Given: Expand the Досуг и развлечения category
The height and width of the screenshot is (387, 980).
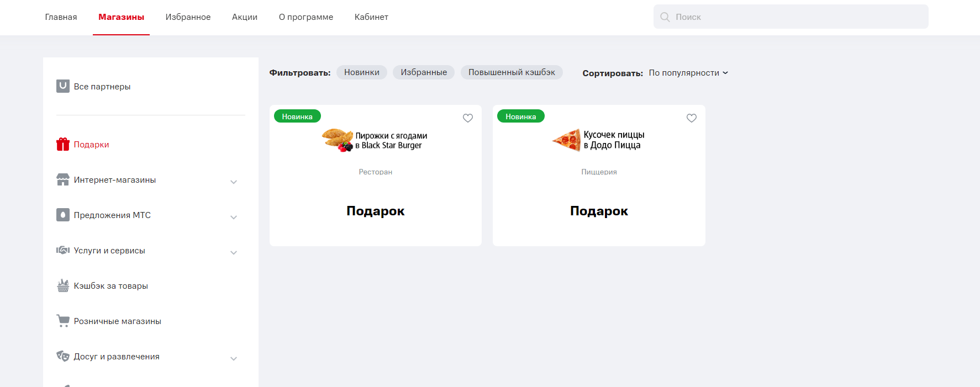Looking at the screenshot, I should coord(234,358).
